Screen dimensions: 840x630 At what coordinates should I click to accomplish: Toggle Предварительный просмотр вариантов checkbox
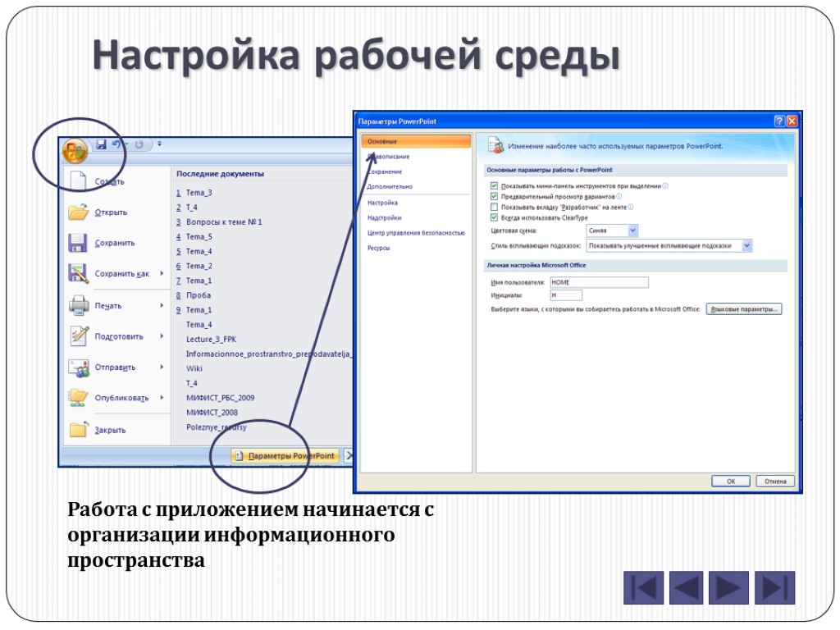494,197
